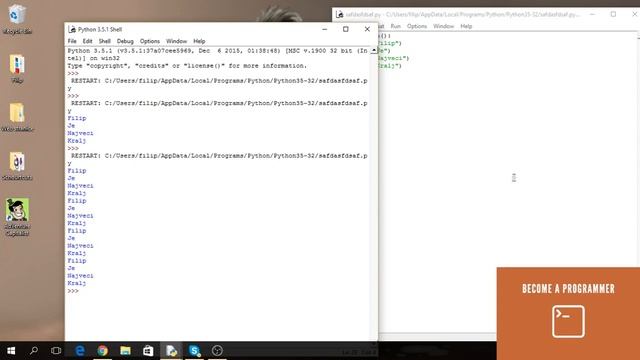Open the Filip desktop folder icon

[17, 68]
